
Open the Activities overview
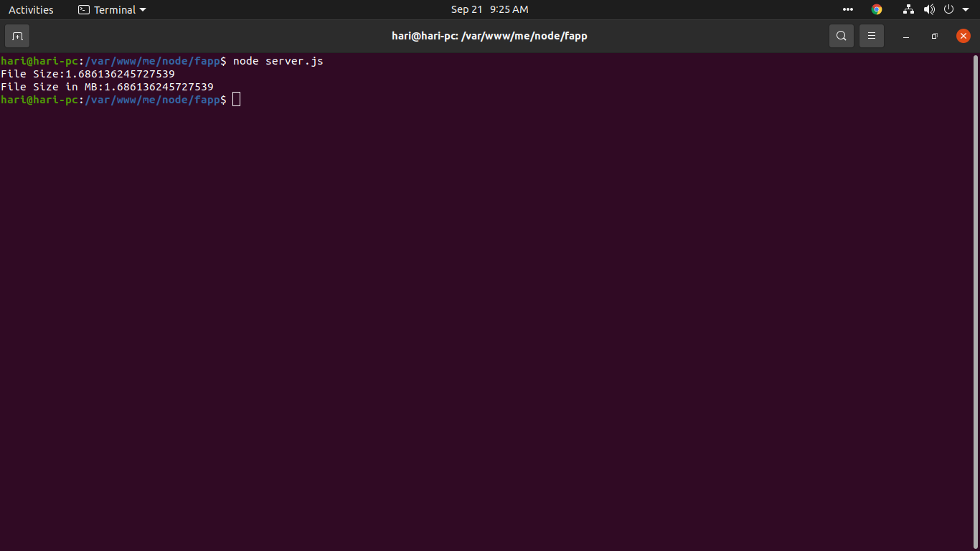31,9
